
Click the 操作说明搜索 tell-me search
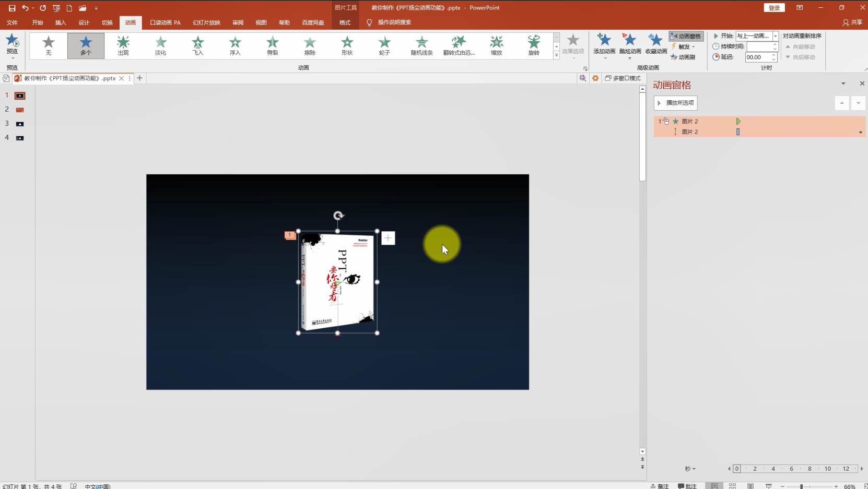point(389,22)
